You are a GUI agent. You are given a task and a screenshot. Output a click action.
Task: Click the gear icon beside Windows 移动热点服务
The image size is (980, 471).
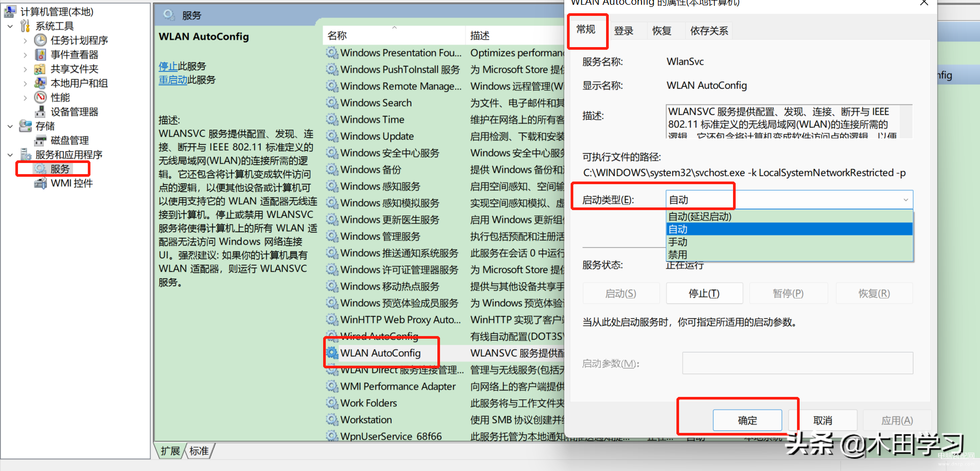coord(332,286)
